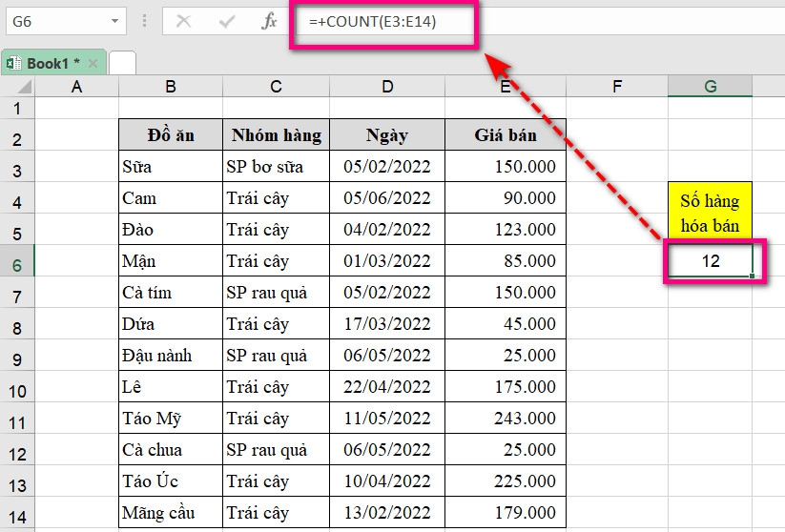Click date cell 17/03/2022
785x532 pixels.
click(x=387, y=324)
